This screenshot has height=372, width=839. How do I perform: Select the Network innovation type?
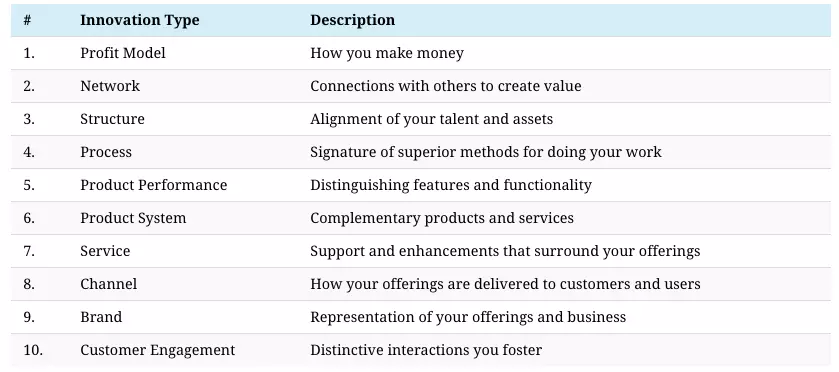110,86
